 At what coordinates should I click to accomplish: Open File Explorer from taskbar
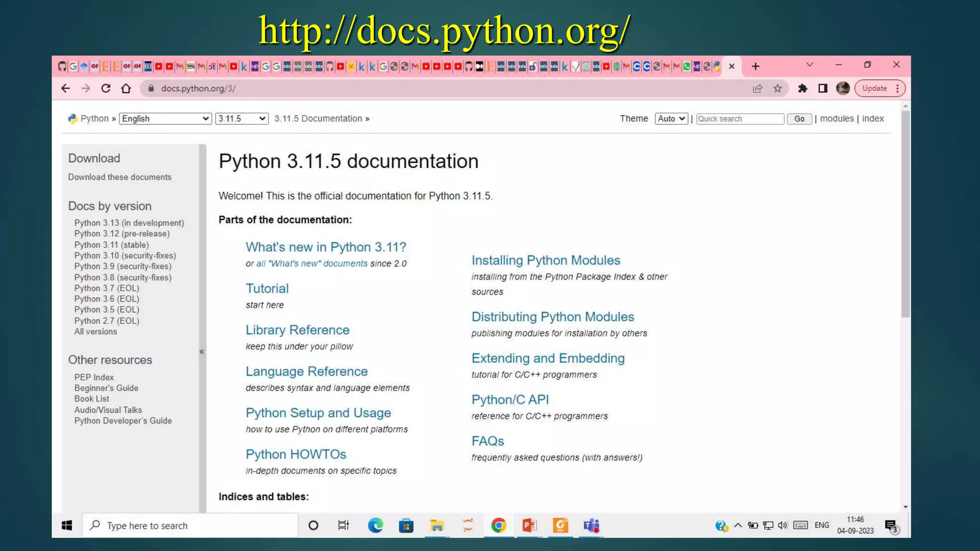coord(436,526)
